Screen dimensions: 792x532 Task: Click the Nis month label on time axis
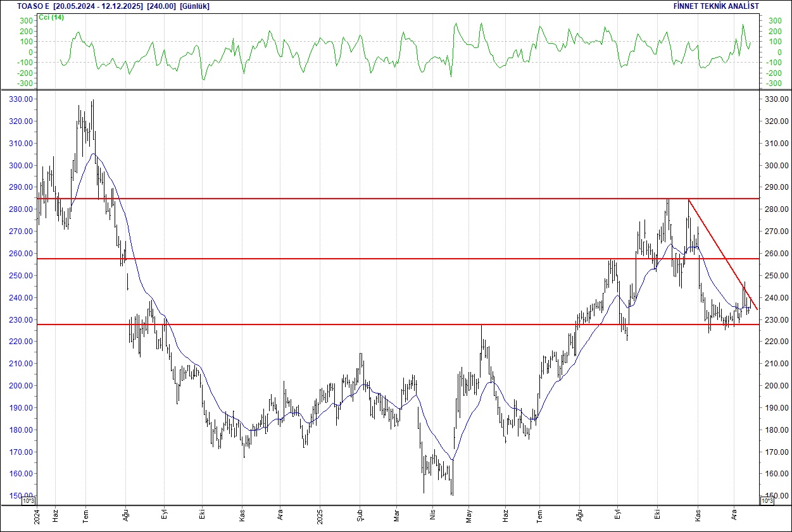432,514
